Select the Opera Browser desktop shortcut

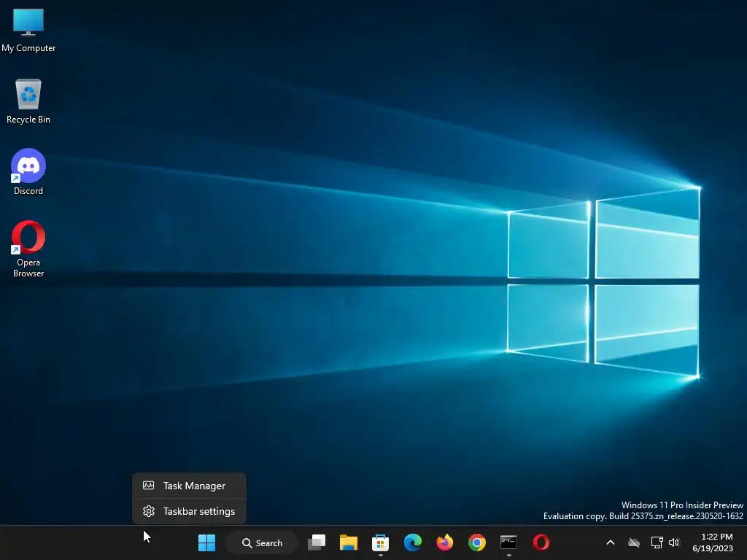tap(28, 249)
